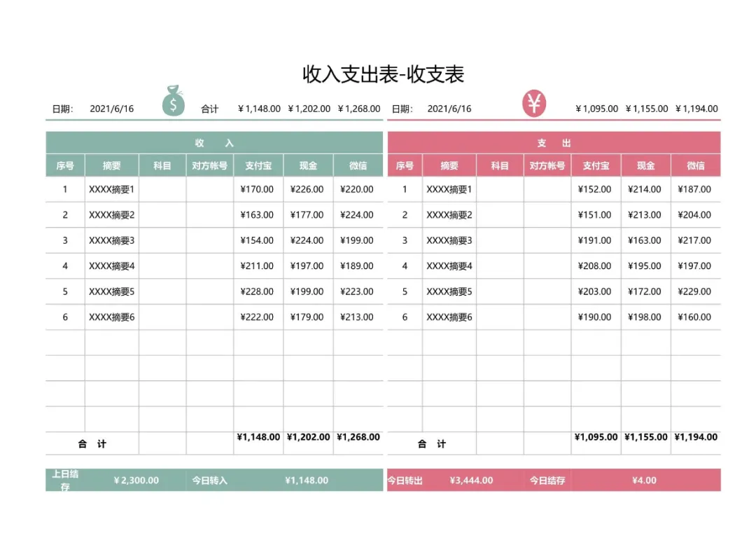Screen dimensions: 756x538
Task: Select income cell ¥154.00
Action: (257, 240)
